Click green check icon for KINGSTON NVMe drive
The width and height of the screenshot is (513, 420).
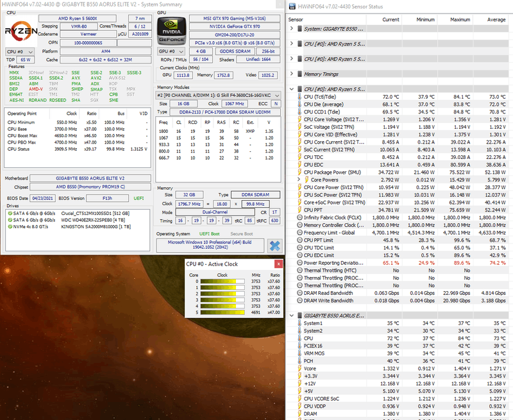click(x=10, y=227)
